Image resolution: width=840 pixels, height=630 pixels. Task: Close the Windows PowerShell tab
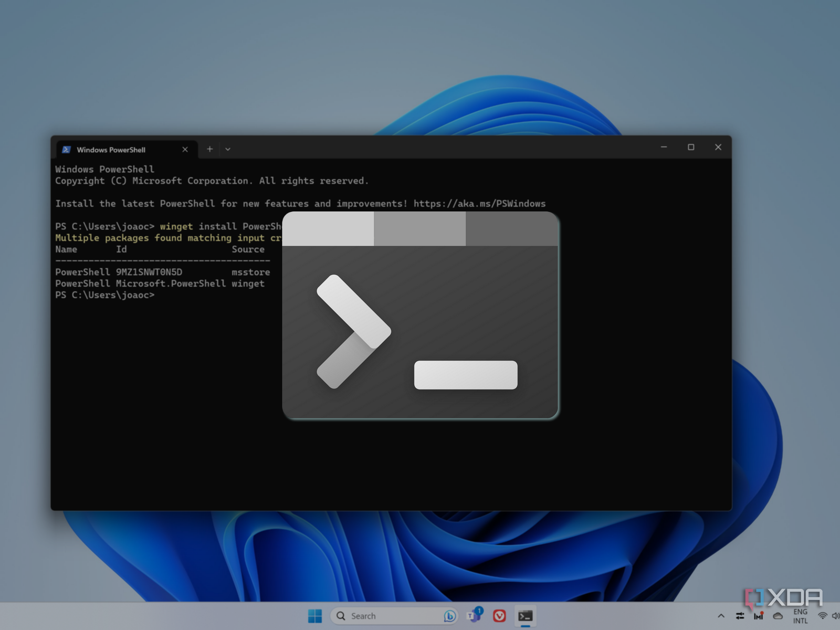pos(185,150)
